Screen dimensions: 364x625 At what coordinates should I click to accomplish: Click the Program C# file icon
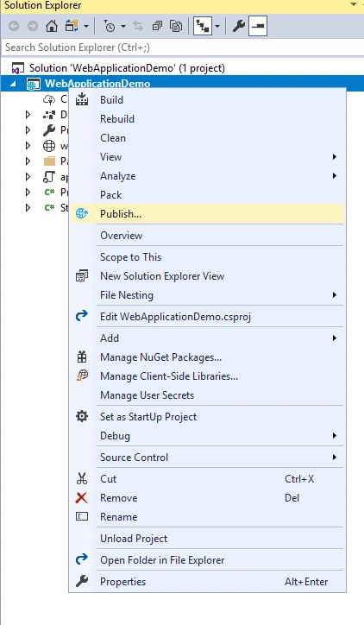click(49, 193)
